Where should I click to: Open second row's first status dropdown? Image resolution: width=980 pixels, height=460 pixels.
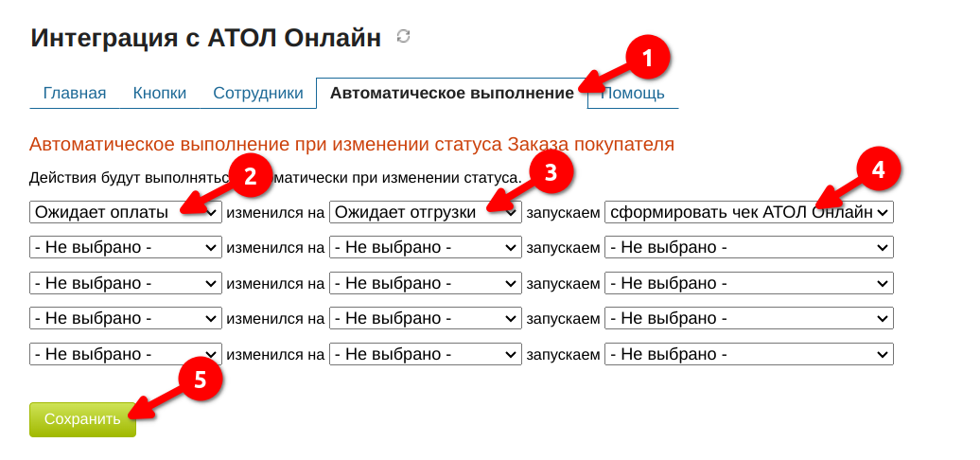pyautogui.click(x=126, y=247)
